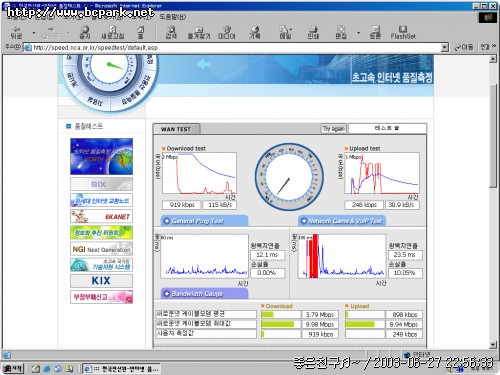Click the Discuss (토론) toolbar button
The width and height of the screenshot is (500, 375).
[x=375, y=32]
